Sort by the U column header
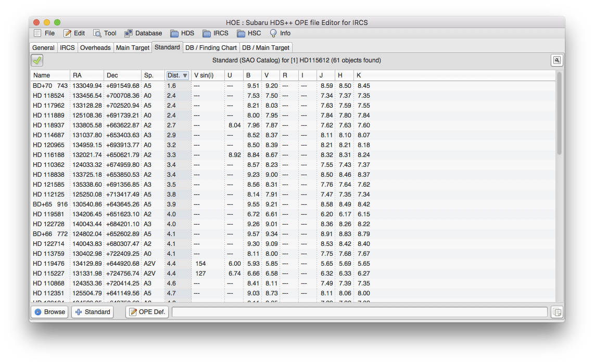The height and width of the screenshot is (364, 594). tap(234, 75)
